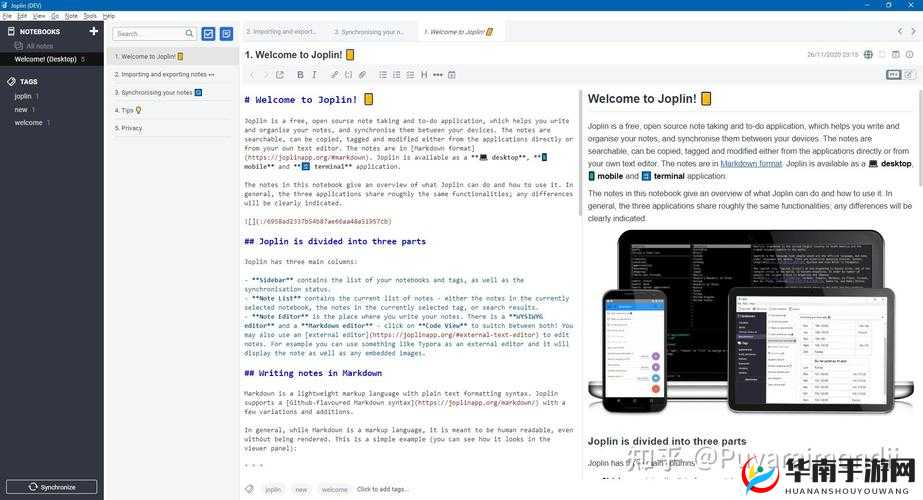
Task: Apply italic formatting
Action: pos(314,75)
